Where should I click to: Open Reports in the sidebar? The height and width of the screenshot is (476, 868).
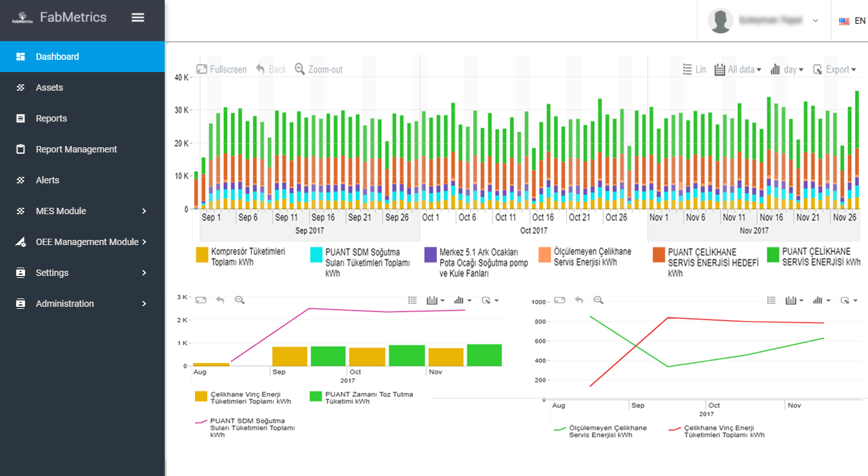[x=51, y=118]
